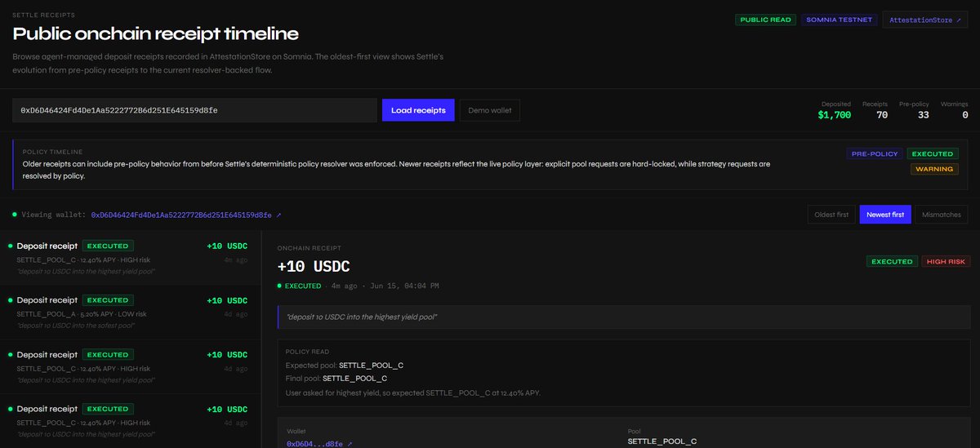
Task: Click the WARNING legend badge
Action: click(934, 169)
